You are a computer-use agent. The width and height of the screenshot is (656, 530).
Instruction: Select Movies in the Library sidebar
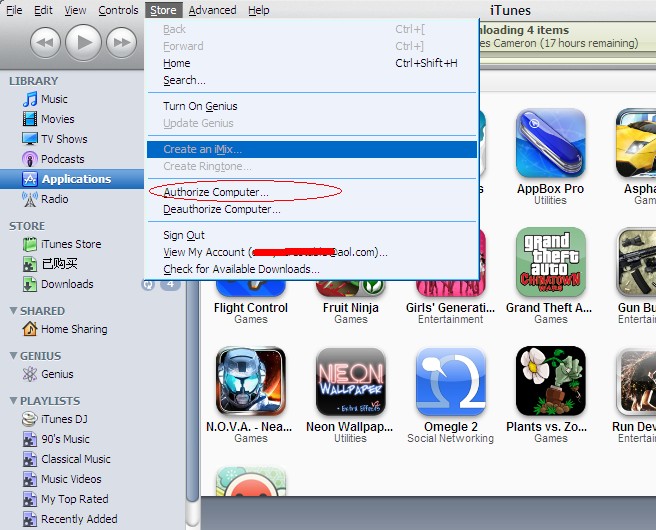pyautogui.click(x=57, y=119)
